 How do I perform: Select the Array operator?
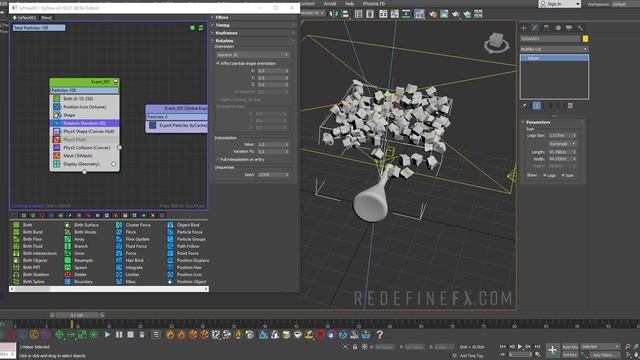tap(75, 239)
